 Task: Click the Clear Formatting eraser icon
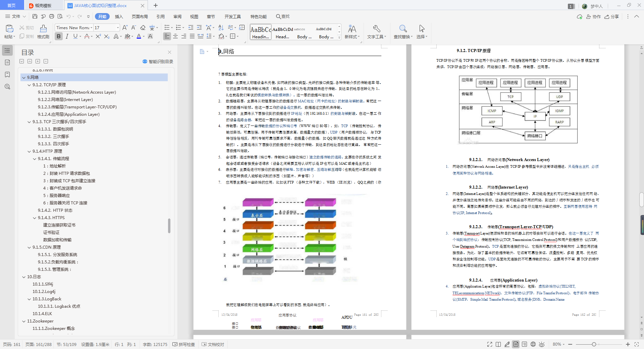143,28
